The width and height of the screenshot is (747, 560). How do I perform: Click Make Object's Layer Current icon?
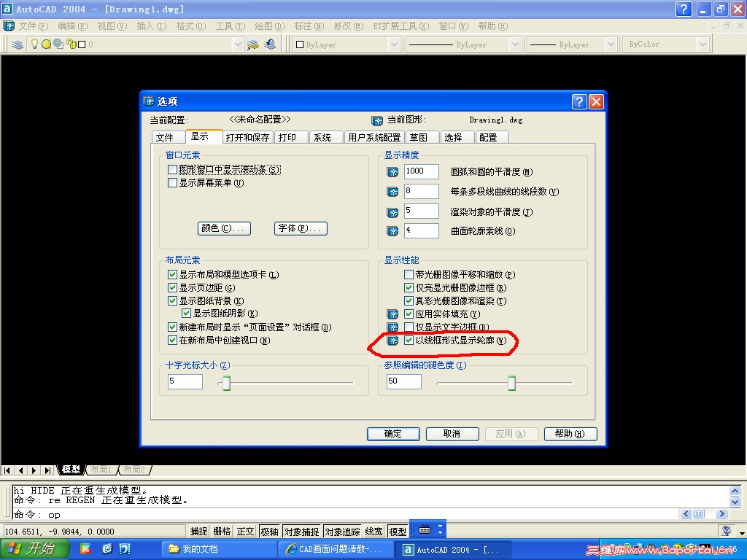(x=253, y=44)
